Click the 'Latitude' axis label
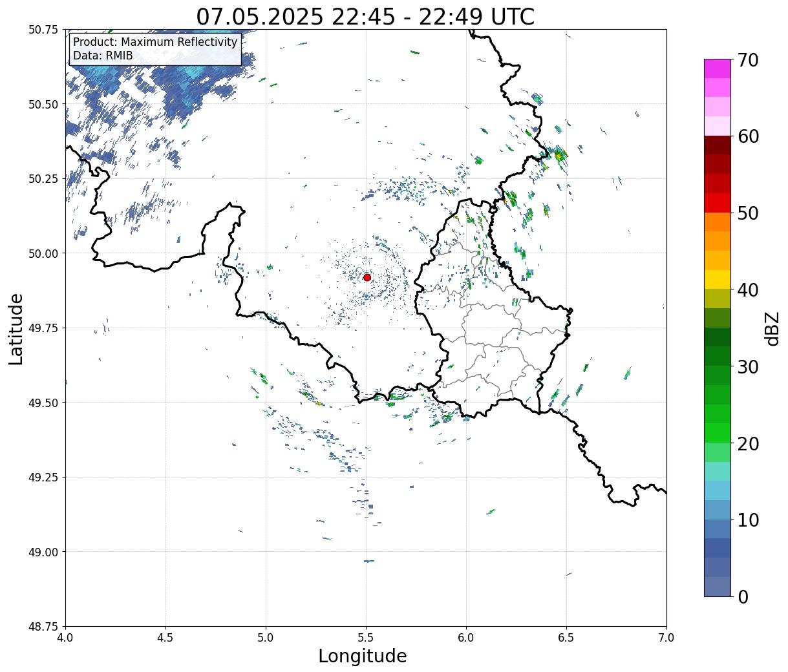The height and width of the screenshot is (672, 788). click(x=16, y=329)
